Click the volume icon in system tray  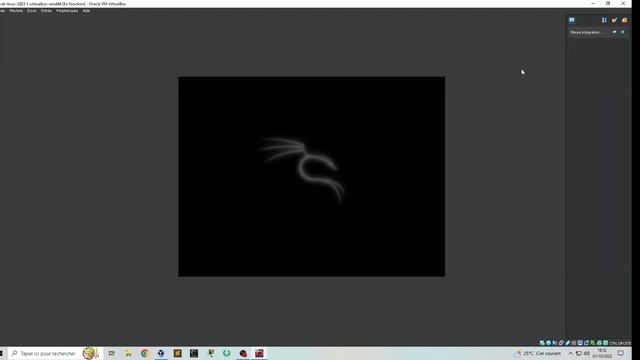587,353
